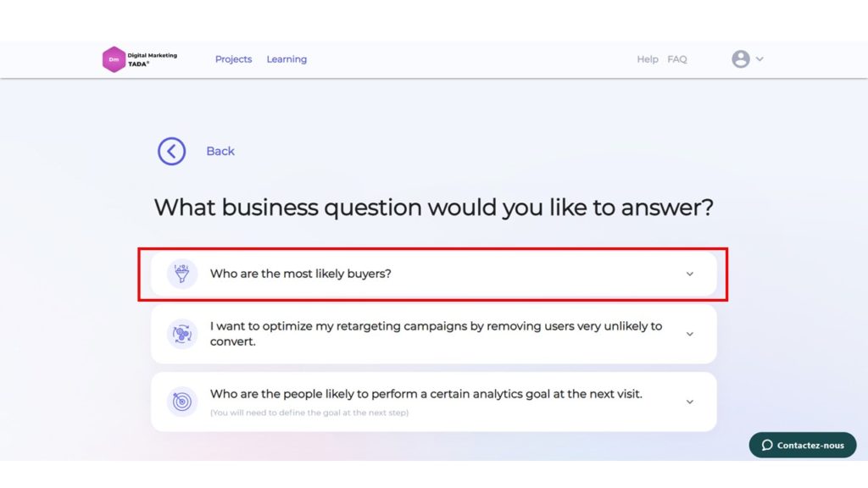
Task: Click the circular back arrow icon
Action: coord(171,151)
